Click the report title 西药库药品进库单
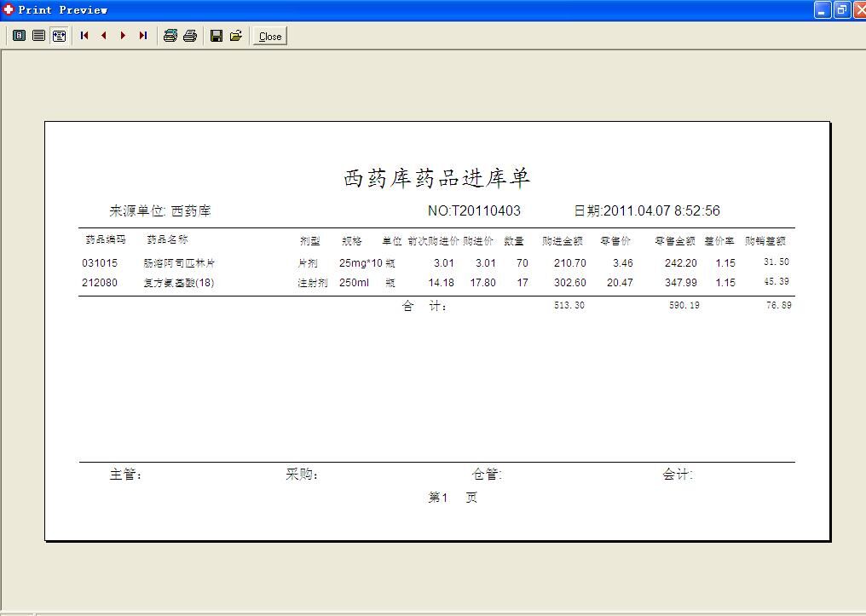This screenshot has width=866, height=616. (437, 178)
